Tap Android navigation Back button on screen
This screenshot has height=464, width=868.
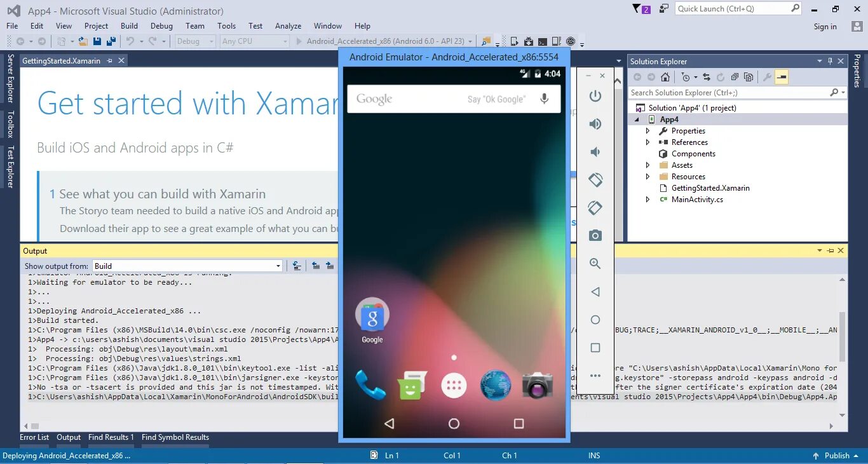pyautogui.click(x=390, y=423)
